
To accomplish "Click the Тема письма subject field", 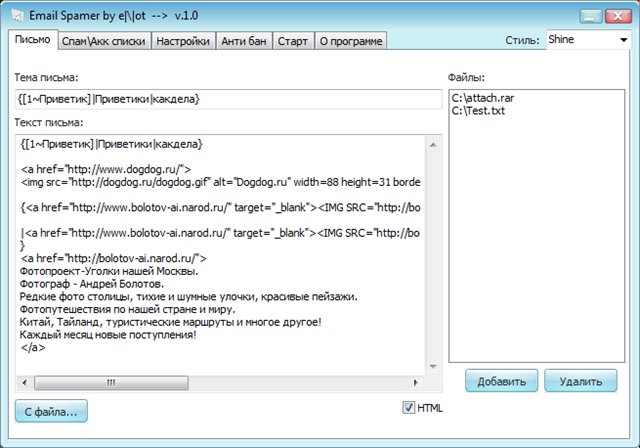I will pos(228,99).
